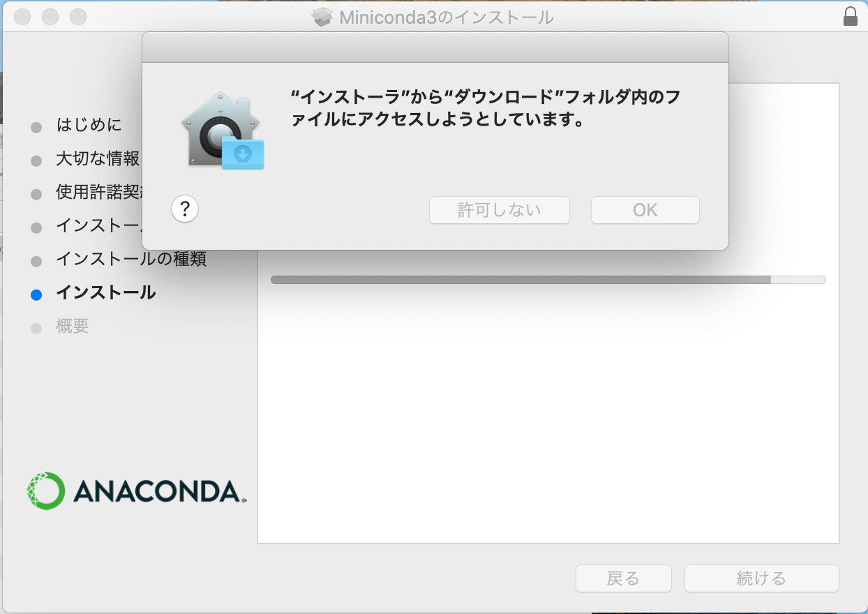
Task: Click the Anaconda logo
Action: [x=137, y=491]
